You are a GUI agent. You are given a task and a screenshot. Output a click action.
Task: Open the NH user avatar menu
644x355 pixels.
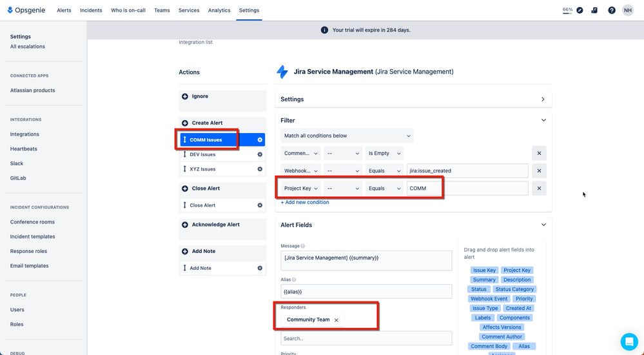point(628,10)
